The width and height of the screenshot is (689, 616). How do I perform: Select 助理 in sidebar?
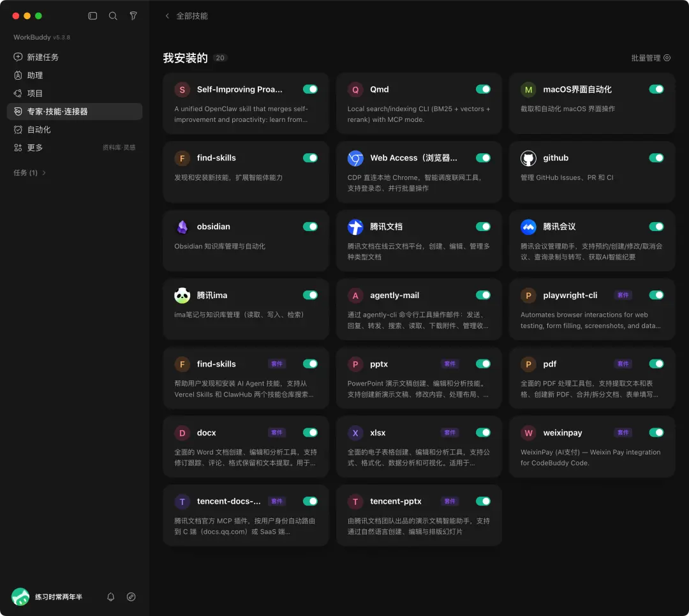coord(75,75)
